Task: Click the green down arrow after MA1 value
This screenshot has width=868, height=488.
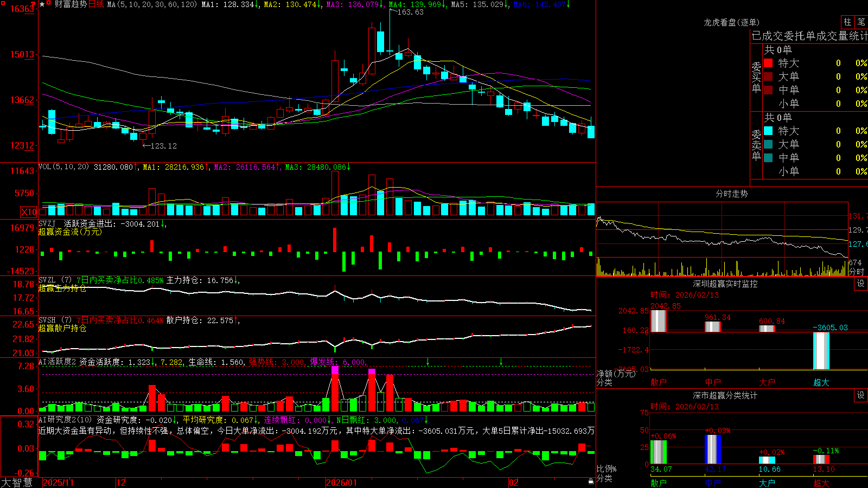Action: (x=257, y=4)
